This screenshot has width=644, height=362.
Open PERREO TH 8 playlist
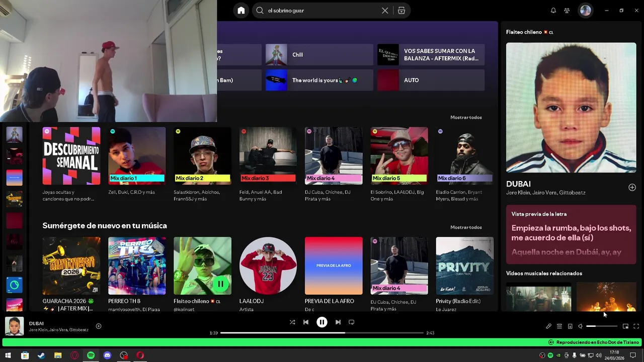(137, 266)
